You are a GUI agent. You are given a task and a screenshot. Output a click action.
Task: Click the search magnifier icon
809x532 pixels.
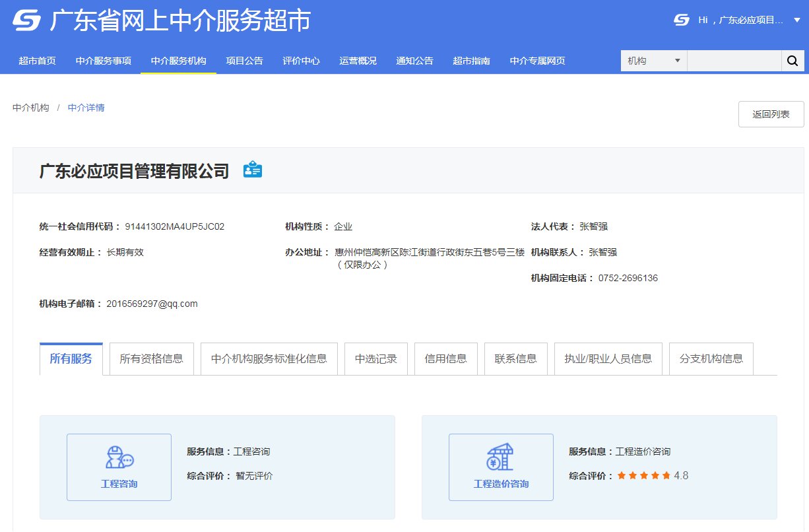792,61
